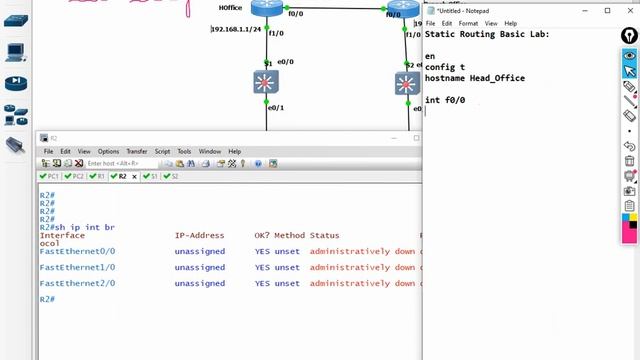Open the terminal Tools menu
Screen dimensions: 640x360
coord(184,151)
